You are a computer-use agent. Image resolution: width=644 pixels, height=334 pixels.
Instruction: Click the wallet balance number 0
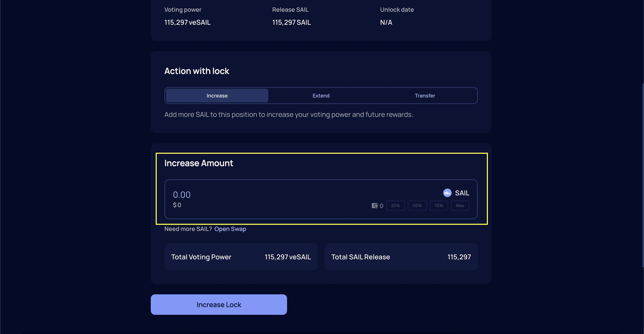point(381,206)
